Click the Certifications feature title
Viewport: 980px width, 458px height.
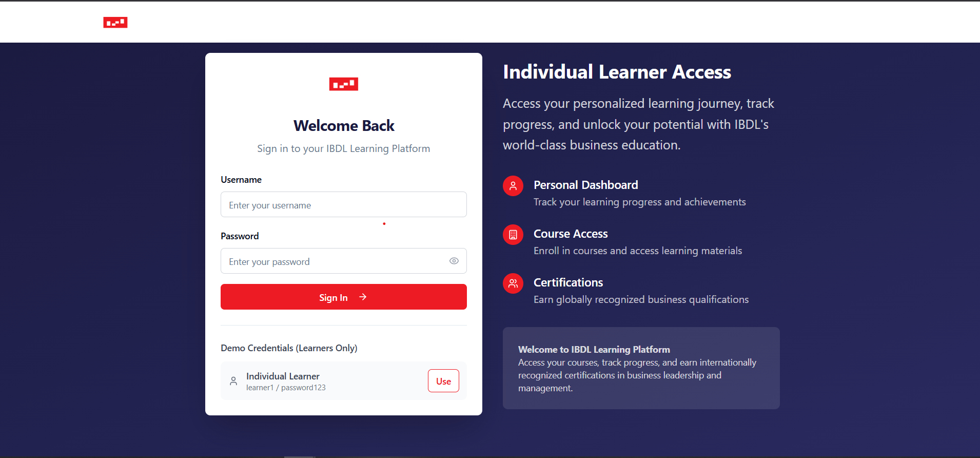pos(568,282)
